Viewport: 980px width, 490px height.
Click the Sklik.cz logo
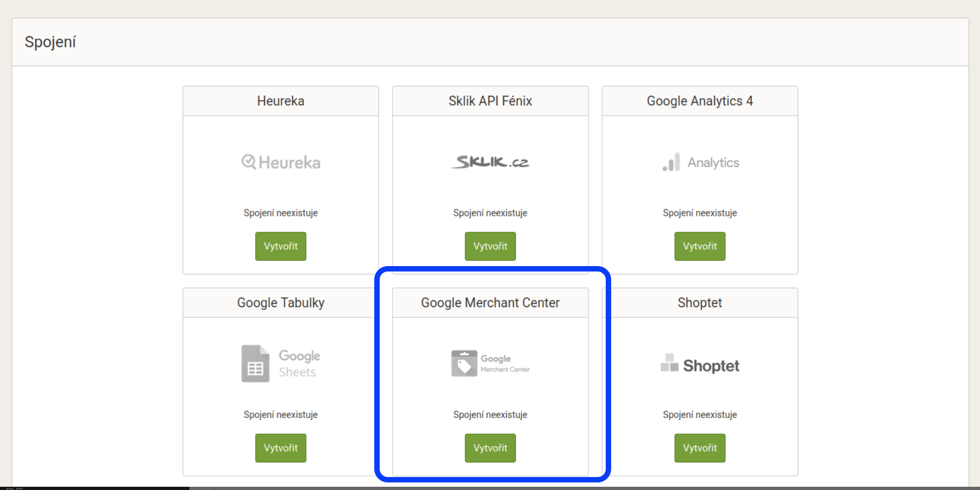[x=490, y=162]
